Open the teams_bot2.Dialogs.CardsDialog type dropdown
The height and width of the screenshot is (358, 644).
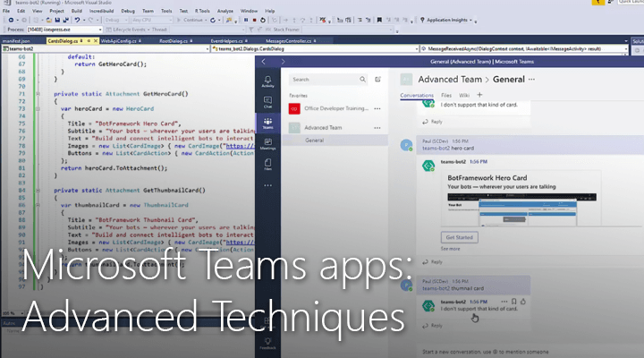[315, 48]
